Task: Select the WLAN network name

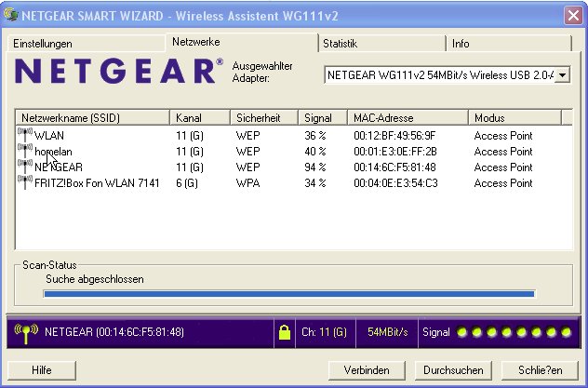Action: [49, 135]
